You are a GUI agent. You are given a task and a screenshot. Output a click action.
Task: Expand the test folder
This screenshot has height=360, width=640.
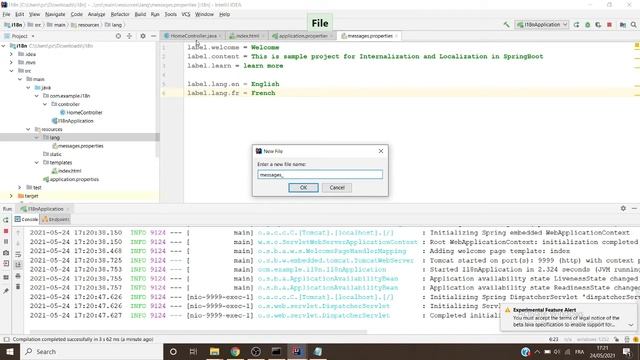pos(20,187)
